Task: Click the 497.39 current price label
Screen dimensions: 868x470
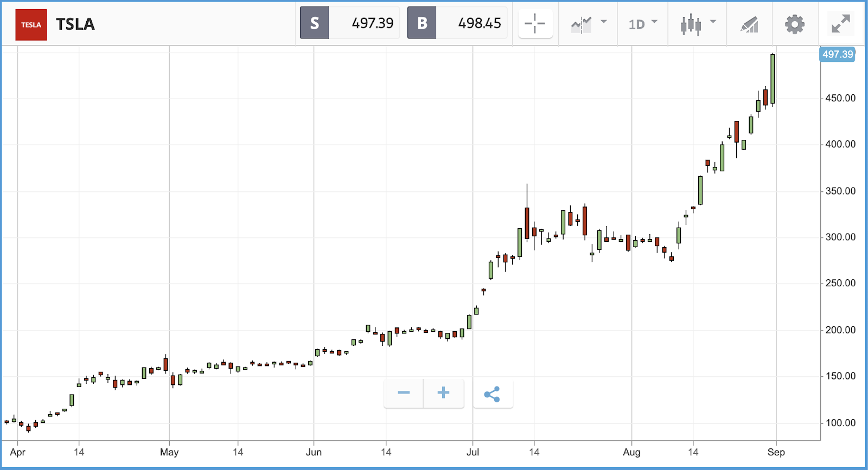Action: click(837, 54)
